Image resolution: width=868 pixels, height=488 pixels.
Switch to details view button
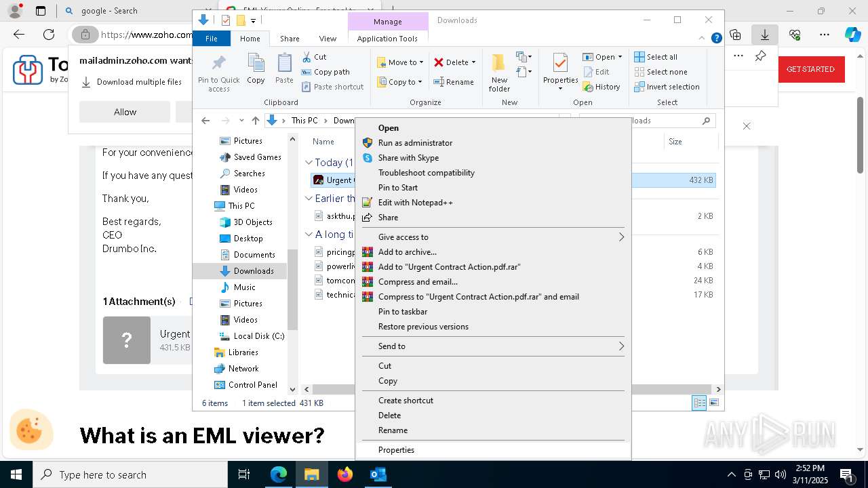point(699,403)
